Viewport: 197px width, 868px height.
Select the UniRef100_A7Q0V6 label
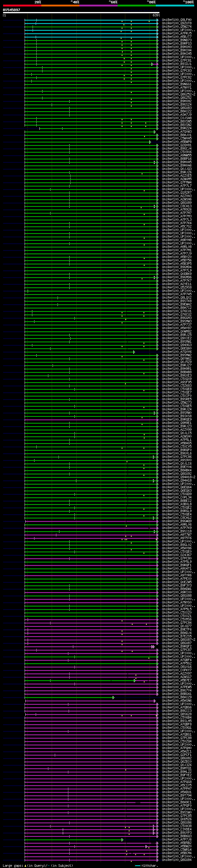(177, 351)
